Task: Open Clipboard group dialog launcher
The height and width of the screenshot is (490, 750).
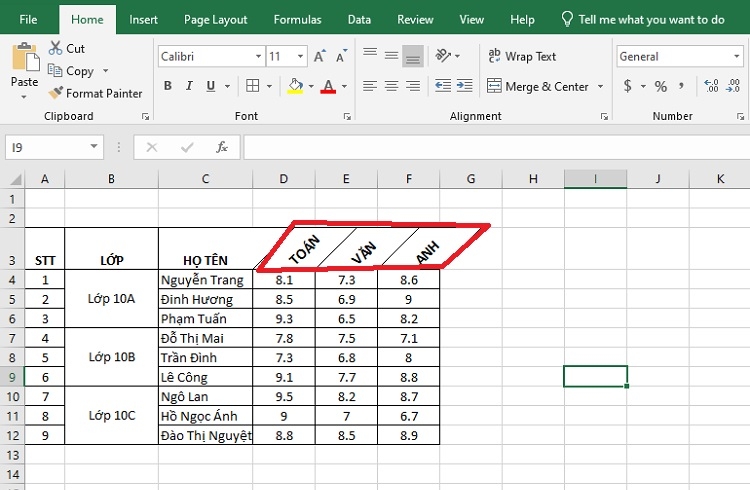Action: point(145,117)
